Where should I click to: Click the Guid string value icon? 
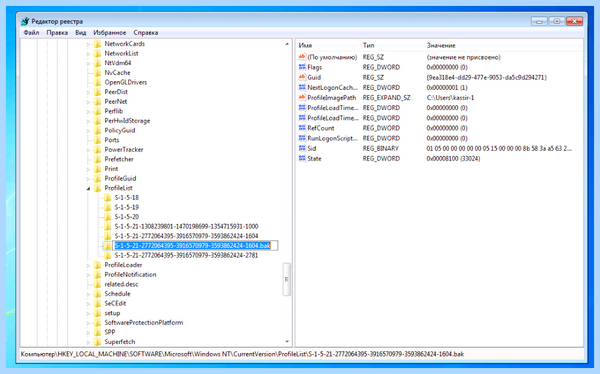(x=302, y=77)
